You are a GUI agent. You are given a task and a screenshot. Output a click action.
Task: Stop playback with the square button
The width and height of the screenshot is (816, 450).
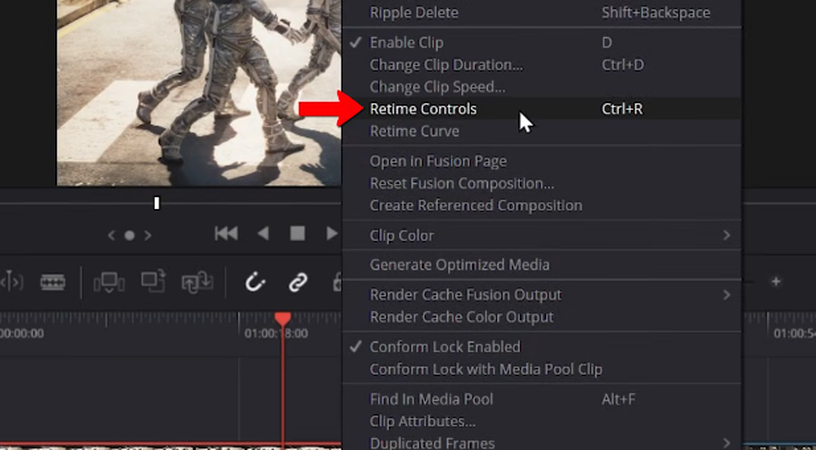(297, 234)
